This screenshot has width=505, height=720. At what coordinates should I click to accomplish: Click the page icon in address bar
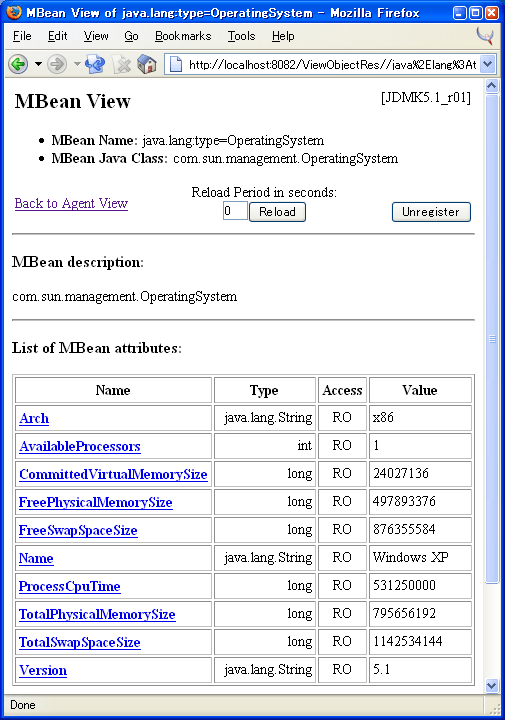click(176, 64)
